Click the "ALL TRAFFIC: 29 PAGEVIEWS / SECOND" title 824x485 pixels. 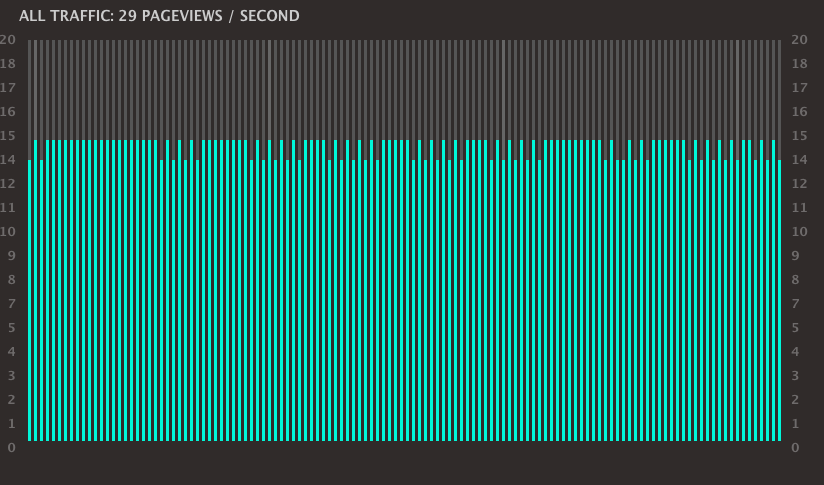pyautogui.click(x=159, y=16)
